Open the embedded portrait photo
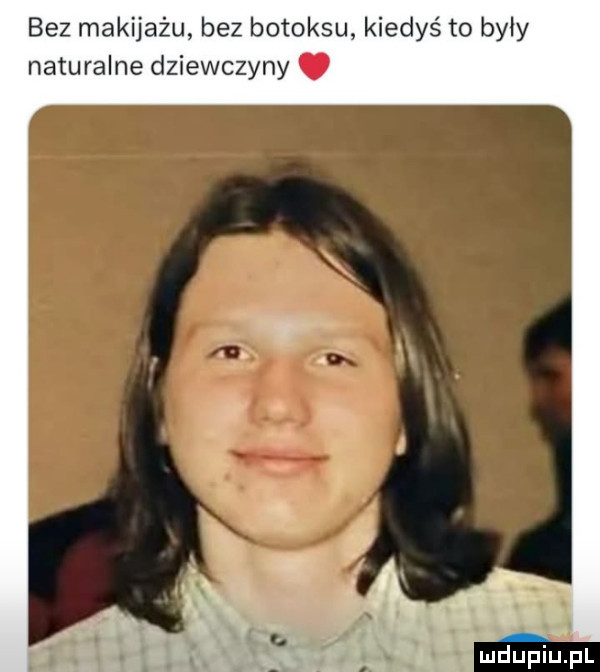 300,387
